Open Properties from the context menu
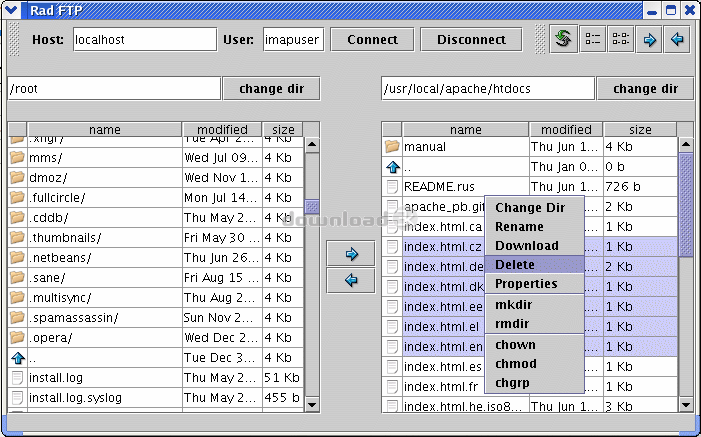Viewport: 701px width, 437px height. pyautogui.click(x=527, y=284)
